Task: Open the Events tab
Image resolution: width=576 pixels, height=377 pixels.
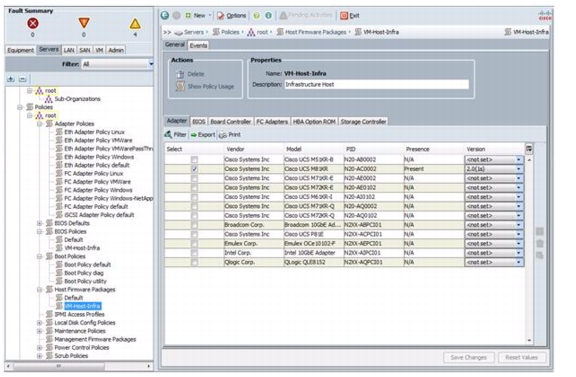Action: click(x=198, y=45)
